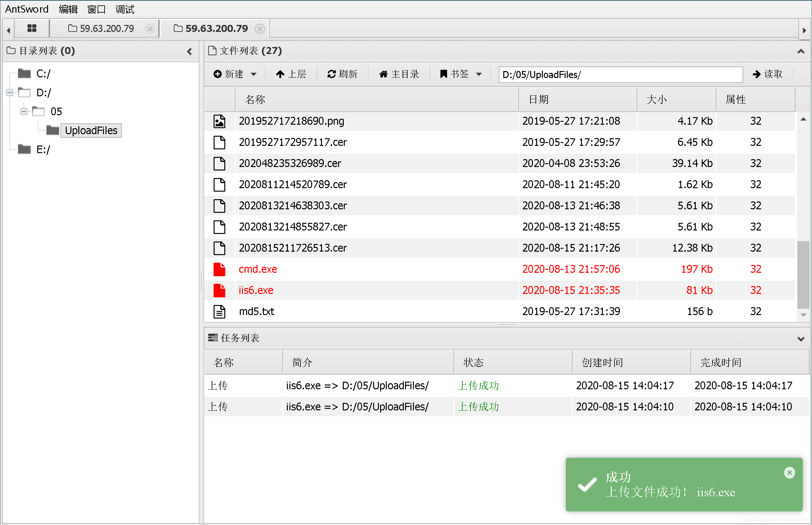Click the 创建时间 column header

(x=632, y=362)
